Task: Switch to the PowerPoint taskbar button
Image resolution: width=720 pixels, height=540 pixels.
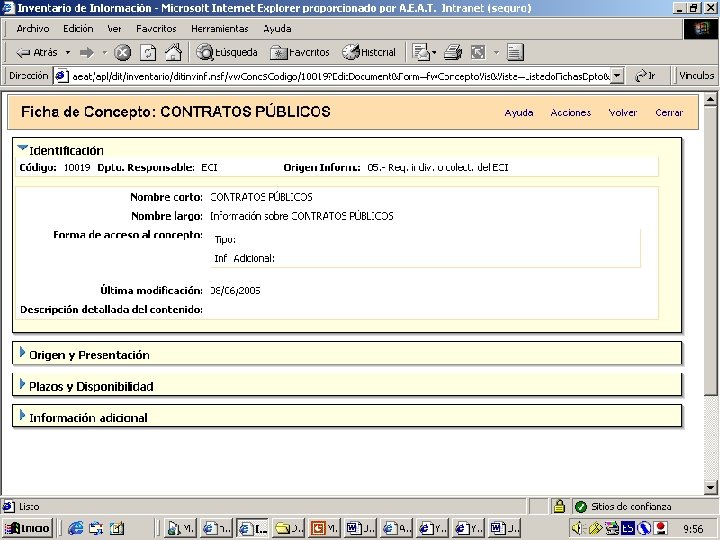Action: pos(324,529)
